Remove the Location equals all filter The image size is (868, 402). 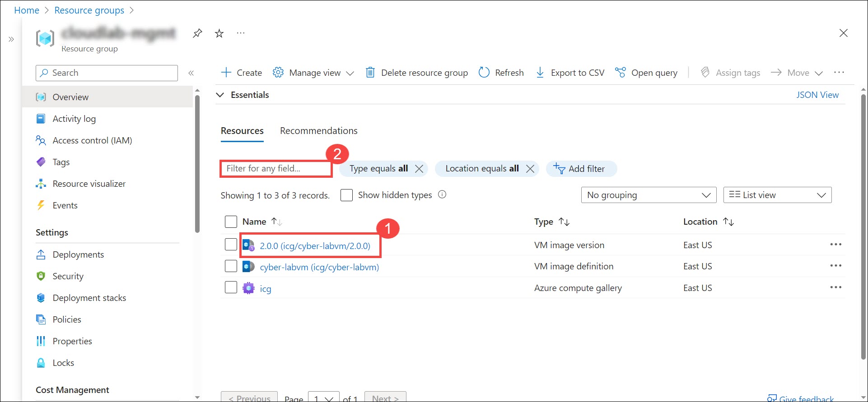click(530, 169)
